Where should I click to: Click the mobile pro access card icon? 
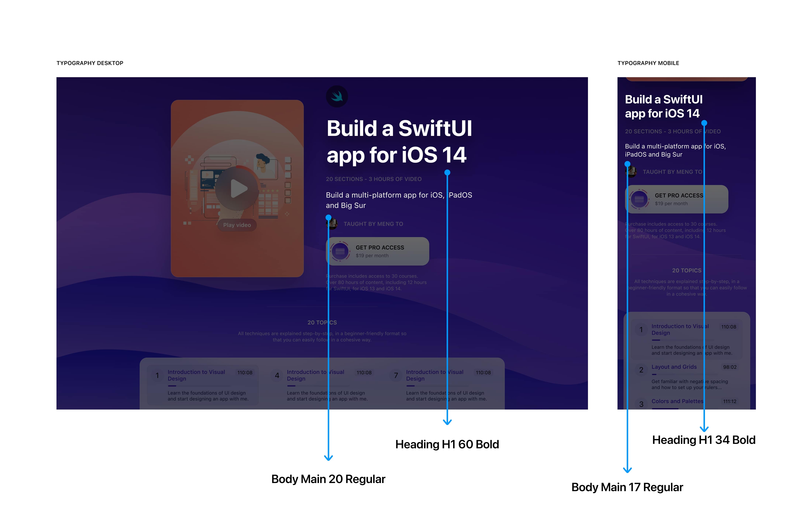(x=639, y=199)
